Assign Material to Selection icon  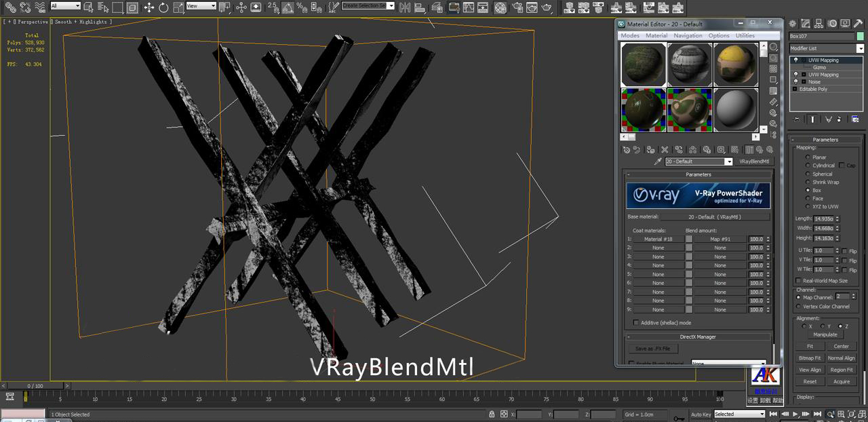point(650,149)
